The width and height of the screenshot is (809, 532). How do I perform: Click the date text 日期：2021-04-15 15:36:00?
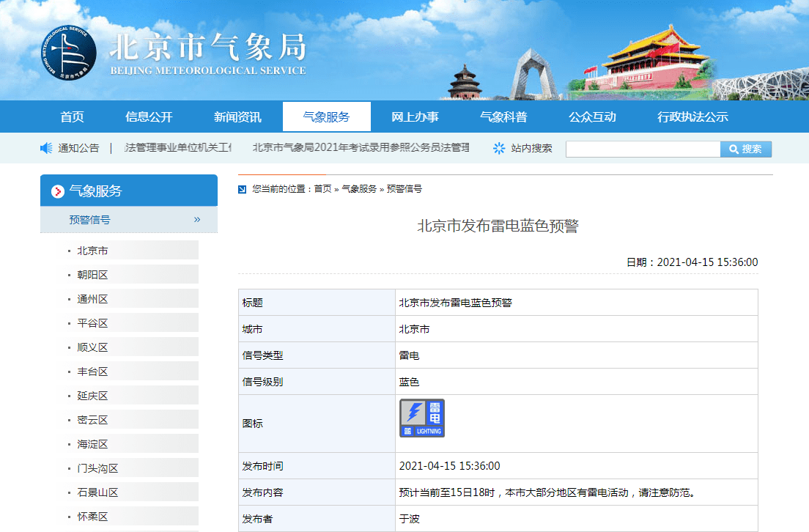tap(692, 262)
